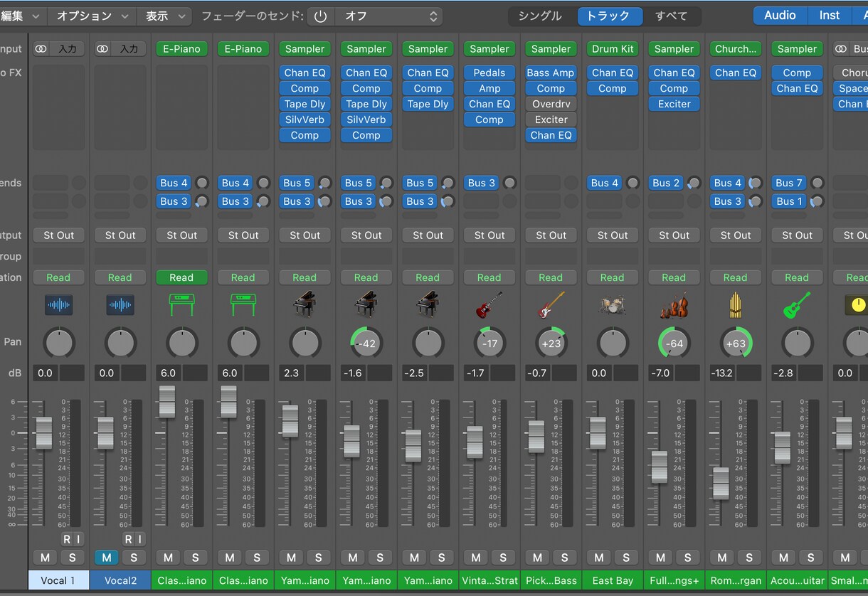Open the Overdrv plugin
This screenshot has height=596, width=868.
click(551, 104)
